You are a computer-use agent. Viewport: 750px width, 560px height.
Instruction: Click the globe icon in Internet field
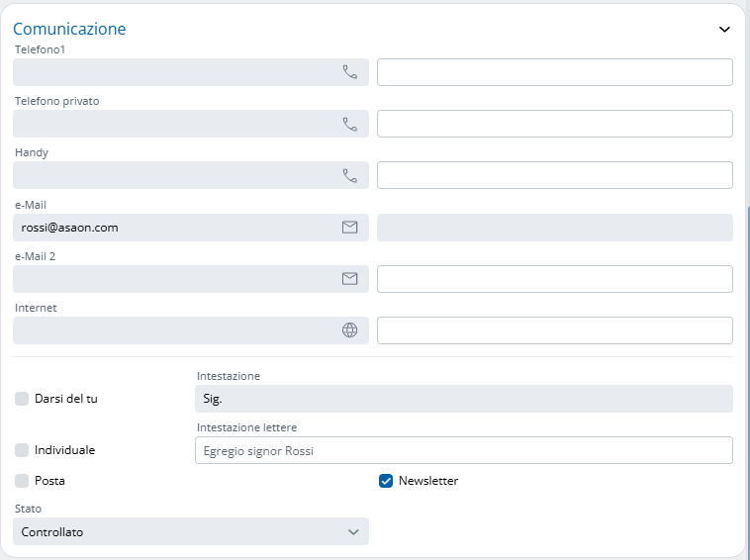(x=349, y=330)
